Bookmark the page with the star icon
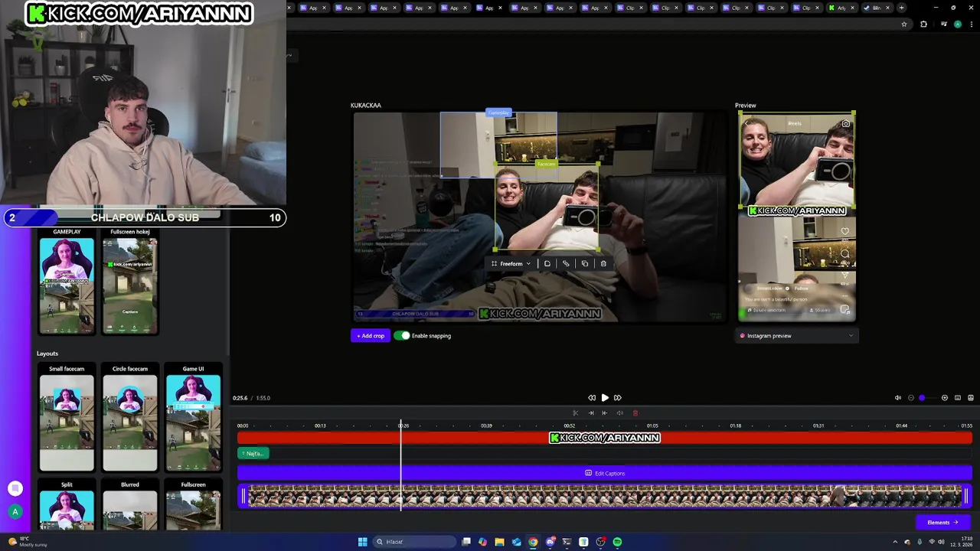Screen dimensions: 980x551 pos(904,24)
